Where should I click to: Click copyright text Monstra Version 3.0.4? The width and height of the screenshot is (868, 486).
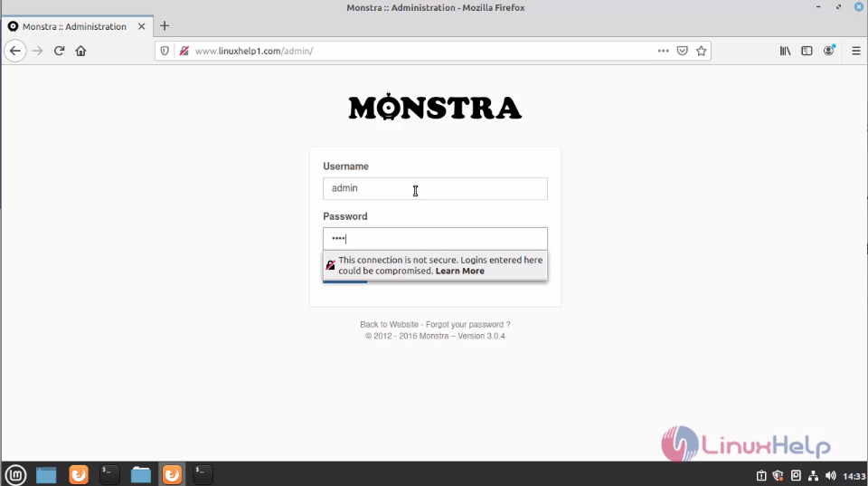coord(435,337)
